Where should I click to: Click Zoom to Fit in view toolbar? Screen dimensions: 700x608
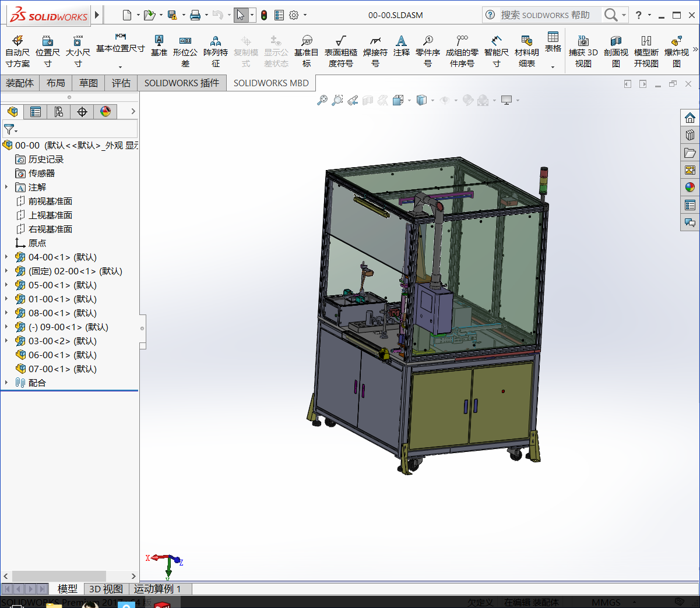(x=322, y=100)
